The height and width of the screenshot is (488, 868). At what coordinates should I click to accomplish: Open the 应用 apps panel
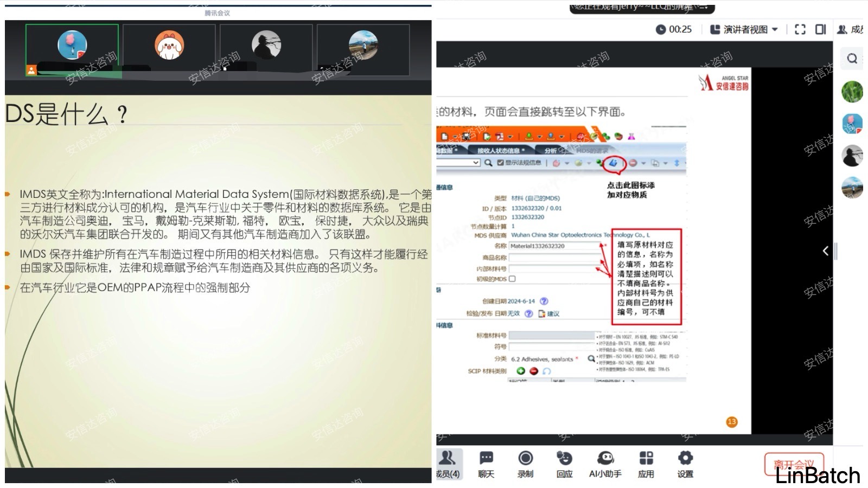(646, 464)
